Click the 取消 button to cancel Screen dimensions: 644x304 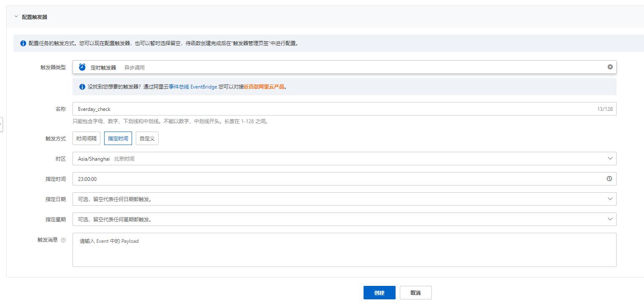coord(415,292)
